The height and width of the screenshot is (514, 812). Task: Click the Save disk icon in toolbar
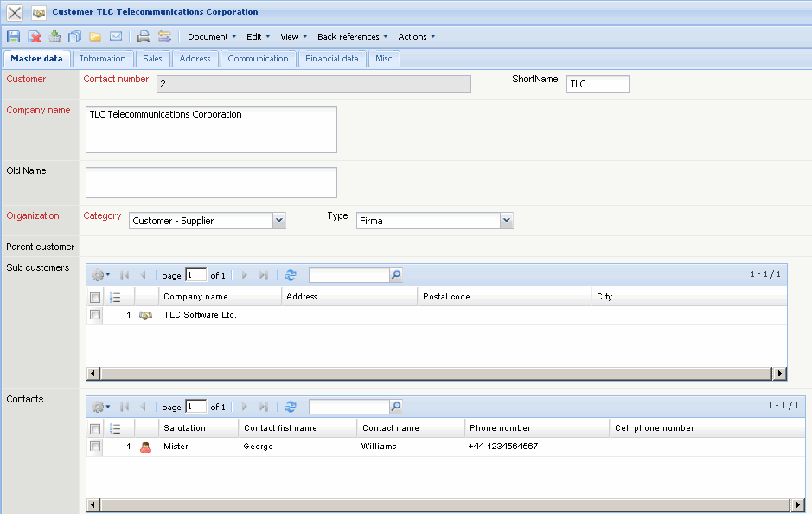point(13,36)
